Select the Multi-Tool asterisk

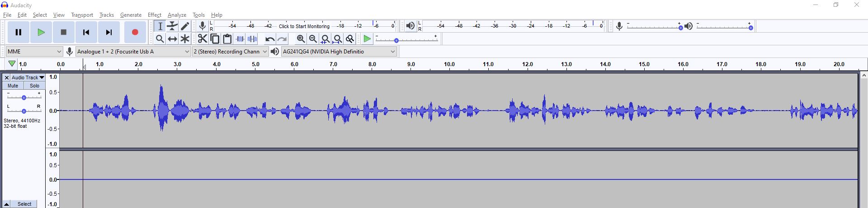pos(184,39)
